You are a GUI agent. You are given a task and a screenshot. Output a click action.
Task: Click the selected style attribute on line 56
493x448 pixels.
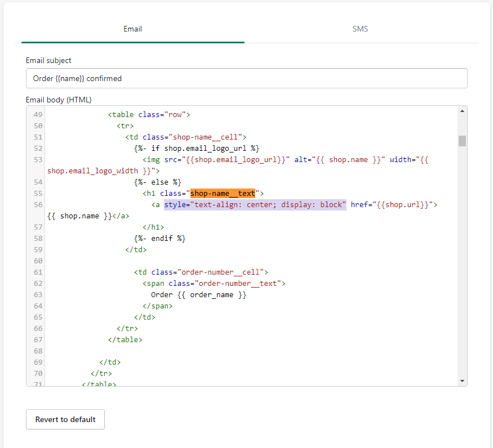click(255, 204)
